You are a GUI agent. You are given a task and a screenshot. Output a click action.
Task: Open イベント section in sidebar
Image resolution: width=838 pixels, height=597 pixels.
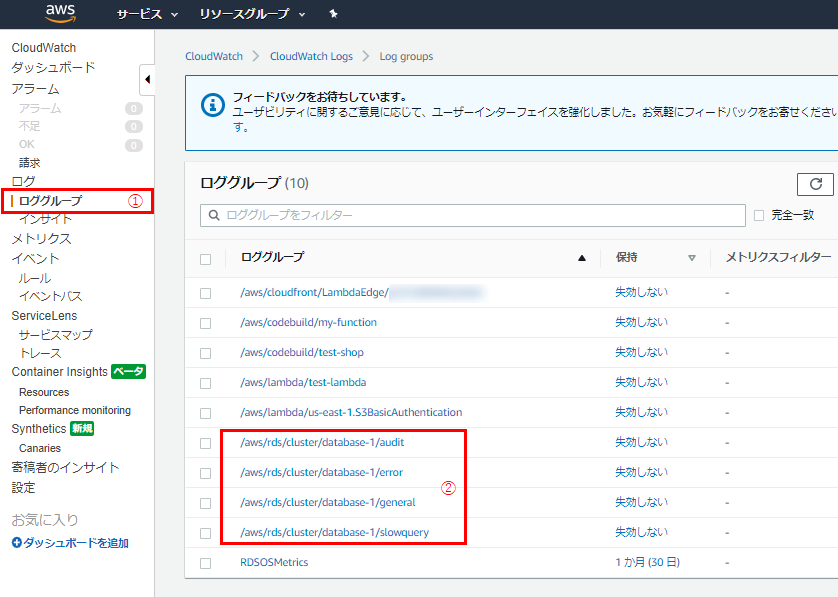point(35,258)
